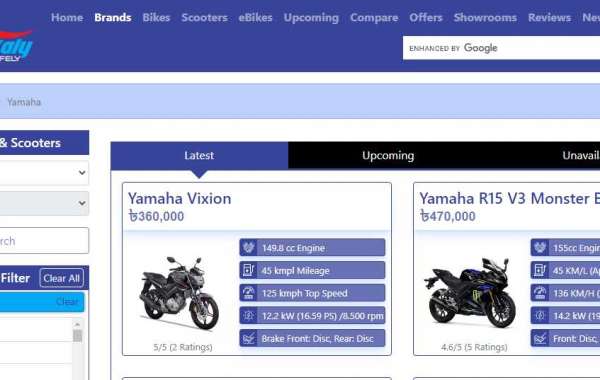Click R15 4.6/5 (5 Ratings) text
The width and height of the screenshot is (600, 380).
pyautogui.click(x=474, y=347)
